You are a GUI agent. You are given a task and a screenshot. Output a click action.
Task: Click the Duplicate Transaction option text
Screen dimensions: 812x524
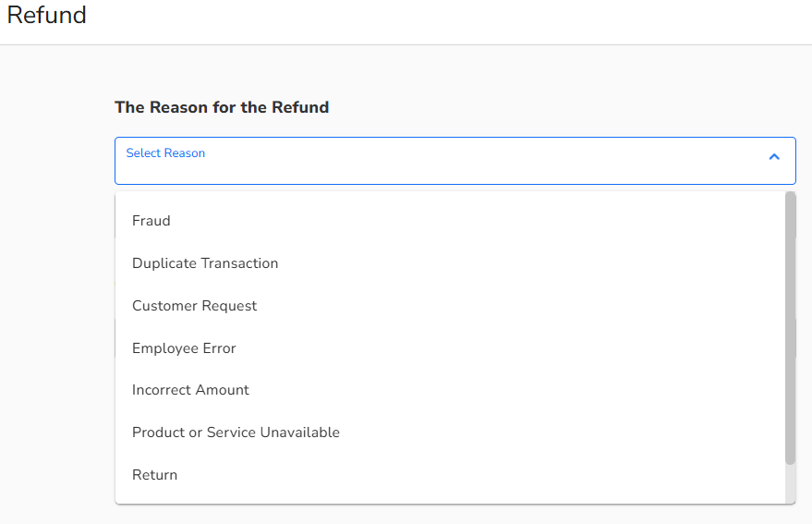pos(205,263)
